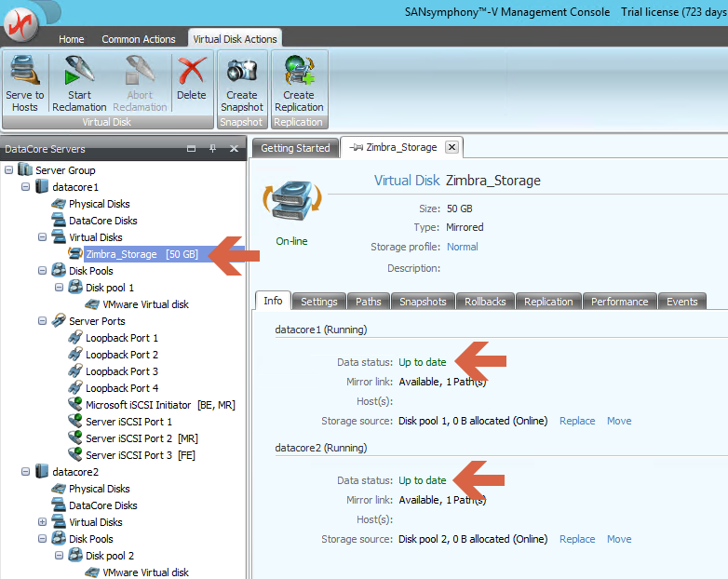Collapse Disk Pools under datacore1

pyautogui.click(x=42, y=270)
